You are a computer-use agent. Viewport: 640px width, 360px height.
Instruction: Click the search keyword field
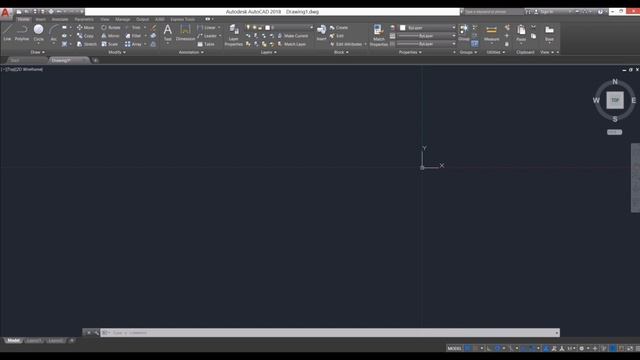point(493,12)
